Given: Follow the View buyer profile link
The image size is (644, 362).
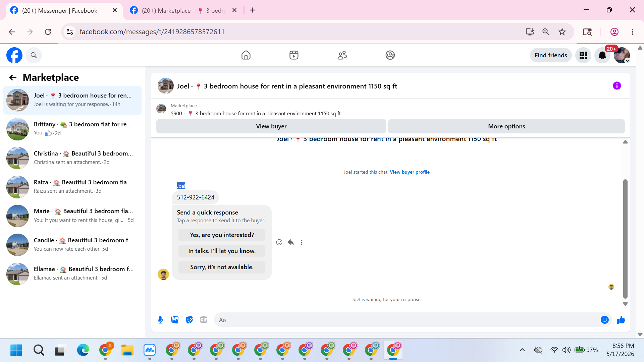Looking at the screenshot, I should [410, 172].
